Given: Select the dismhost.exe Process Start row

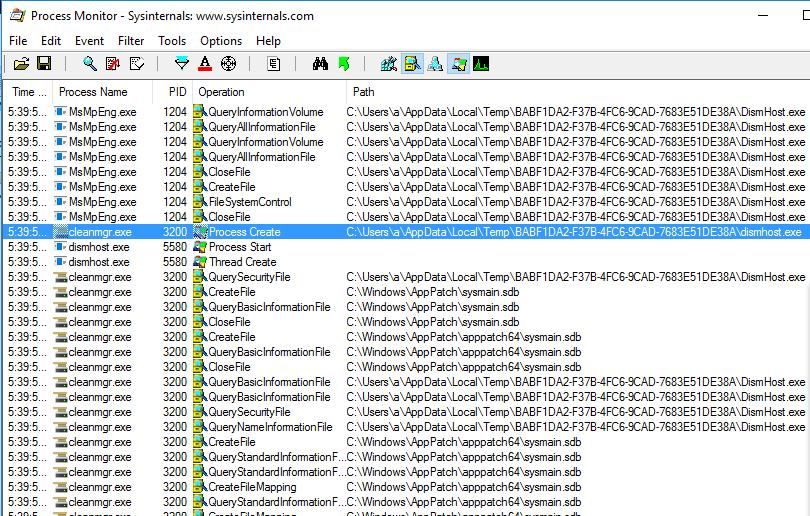Looking at the screenshot, I should click(x=405, y=247).
